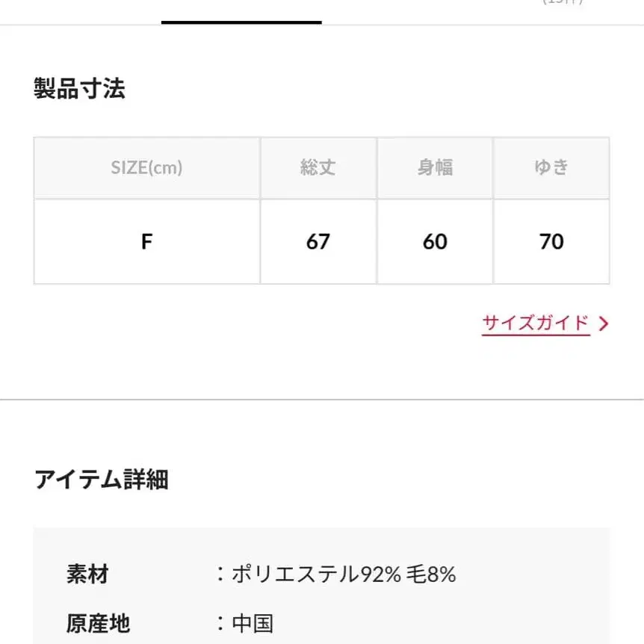
Task: Open the サイズガイド size guide link
Action: pyautogui.click(x=536, y=322)
